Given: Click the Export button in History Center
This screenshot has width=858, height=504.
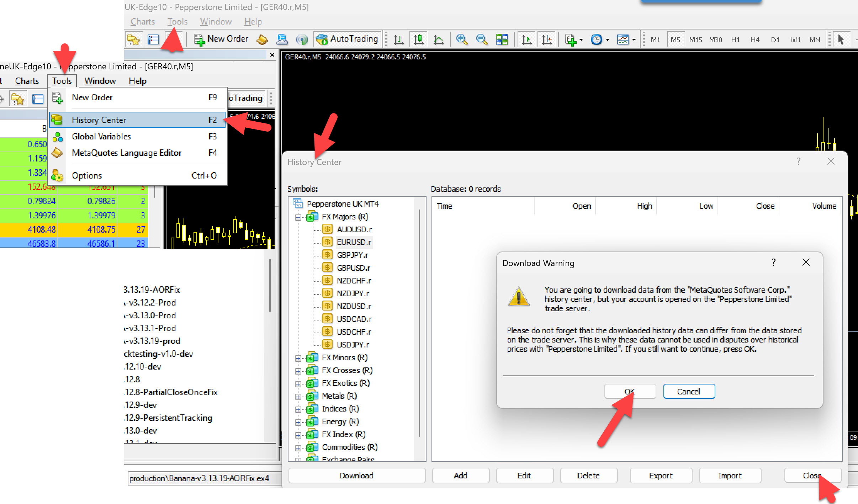Looking at the screenshot, I should (661, 476).
